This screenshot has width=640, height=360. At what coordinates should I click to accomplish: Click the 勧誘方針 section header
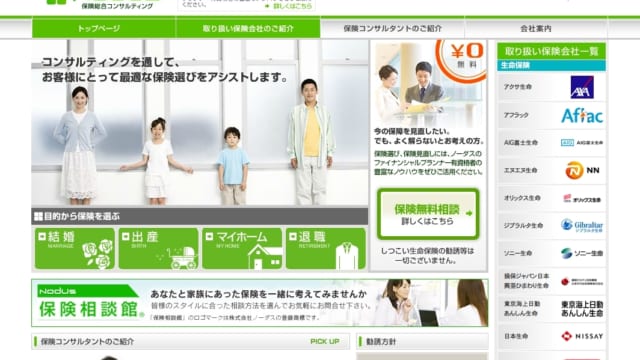click(x=422, y=342)
